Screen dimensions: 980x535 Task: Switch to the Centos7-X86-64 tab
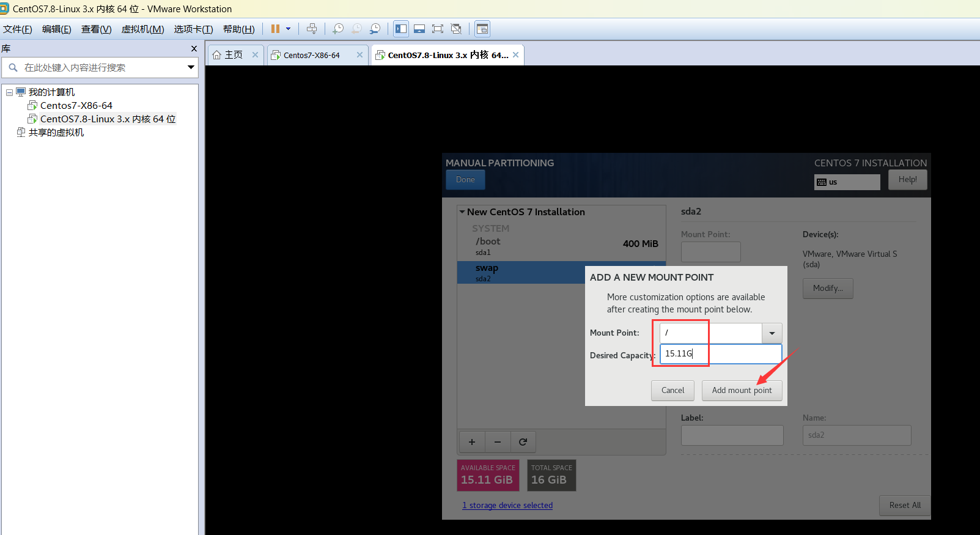312,55
